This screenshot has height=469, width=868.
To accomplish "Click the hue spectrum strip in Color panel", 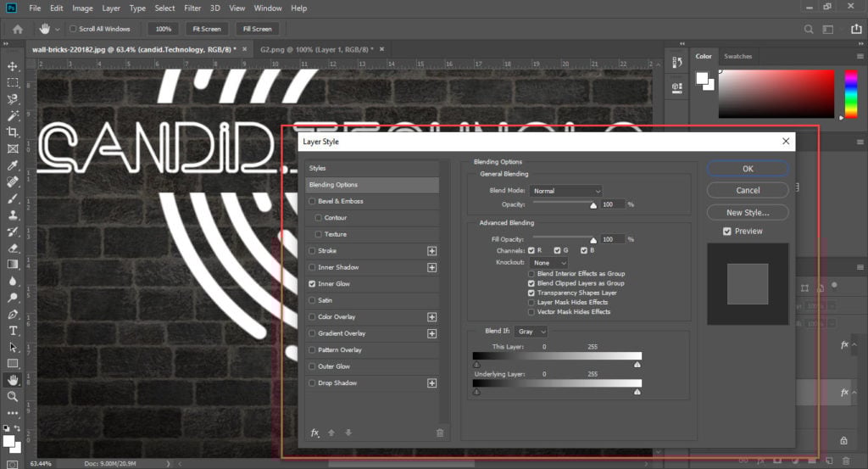I will coord(851,93).
